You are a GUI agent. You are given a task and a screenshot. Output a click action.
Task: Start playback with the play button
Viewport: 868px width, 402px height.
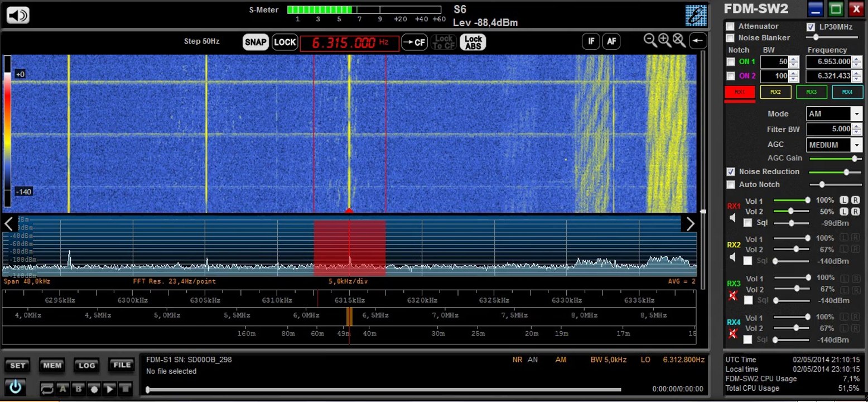tap(110, 389)
